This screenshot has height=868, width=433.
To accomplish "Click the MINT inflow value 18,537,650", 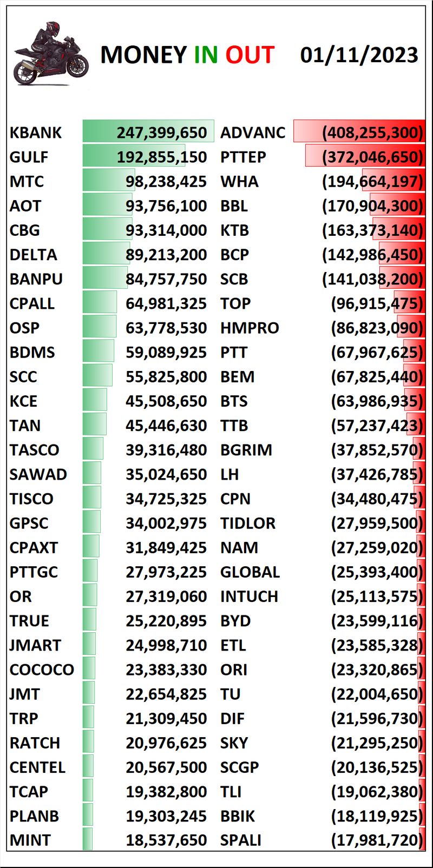I will [x=166, y=840].
